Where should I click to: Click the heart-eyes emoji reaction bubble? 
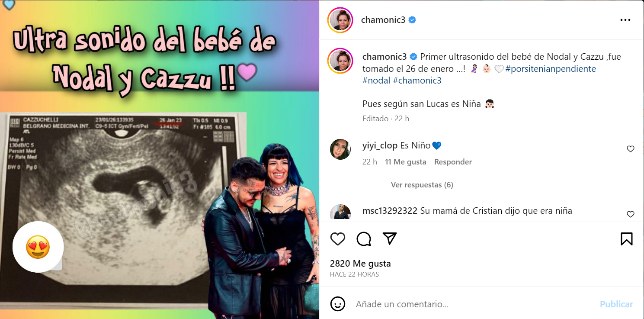tap(38, 248)
